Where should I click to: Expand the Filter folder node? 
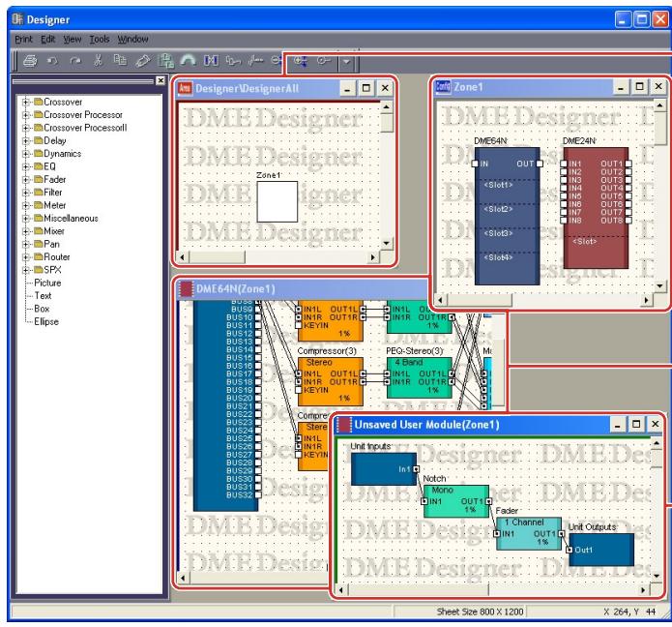tap(26, 193)
